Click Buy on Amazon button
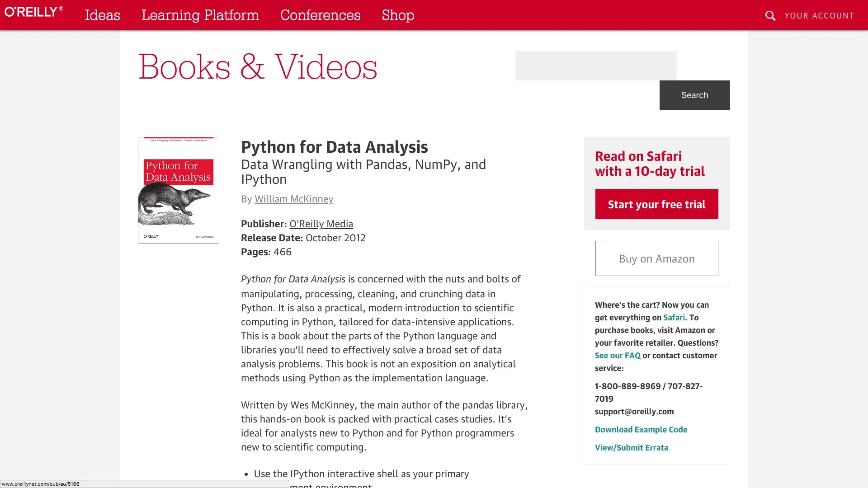868x488 pixels. point(656,258)
